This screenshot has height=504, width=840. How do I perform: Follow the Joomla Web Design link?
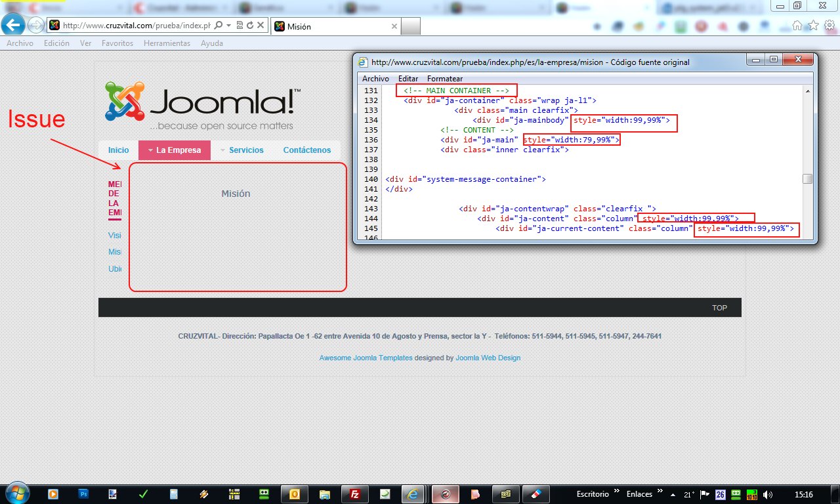tap(488, 358)
